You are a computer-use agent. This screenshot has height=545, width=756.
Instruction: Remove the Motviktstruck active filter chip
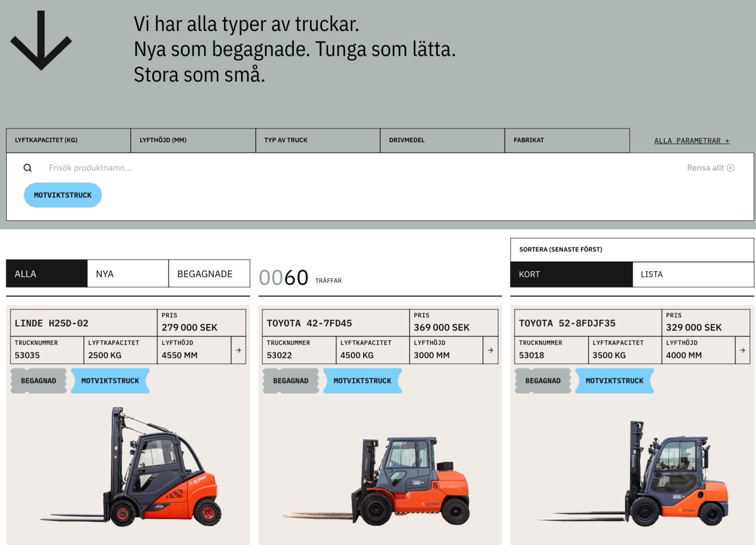click(62, 195)
